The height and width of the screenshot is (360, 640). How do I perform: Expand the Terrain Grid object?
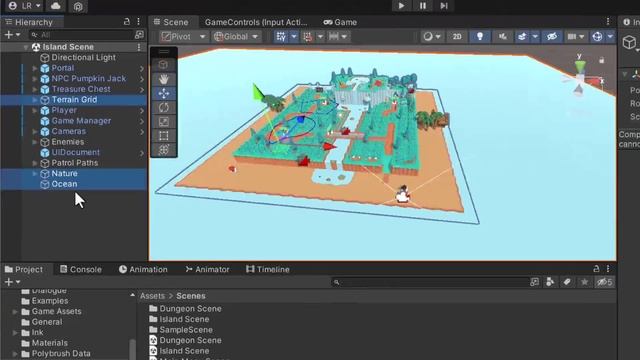[35, 100]
